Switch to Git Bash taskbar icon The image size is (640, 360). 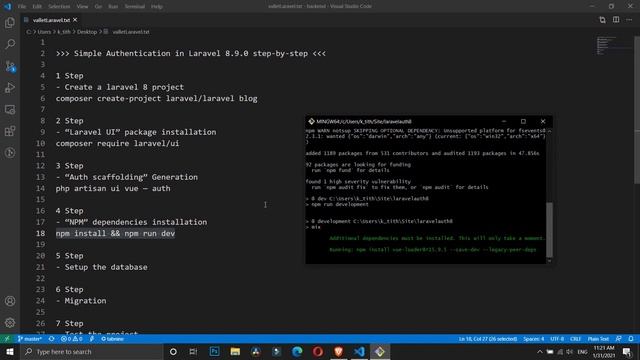pos(380,351)
